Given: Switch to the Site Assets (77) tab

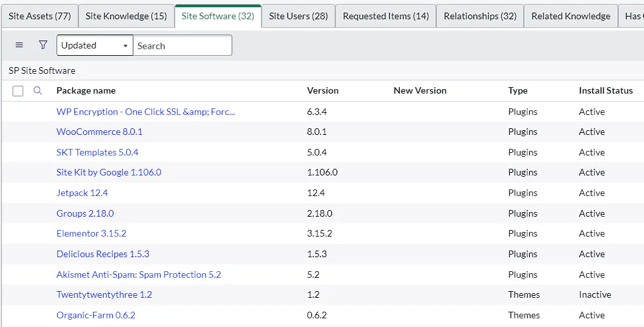Looking at the screenshot, I should pos(39,16).
